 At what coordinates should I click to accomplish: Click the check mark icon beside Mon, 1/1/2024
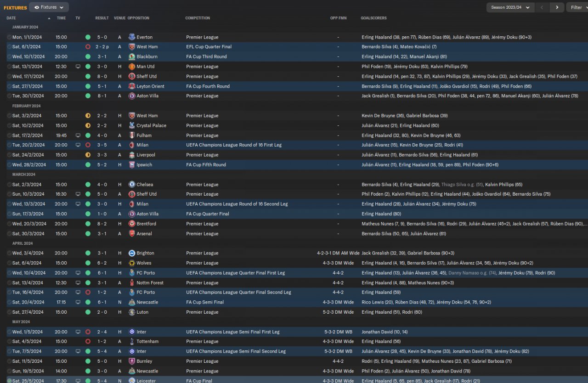9,37
